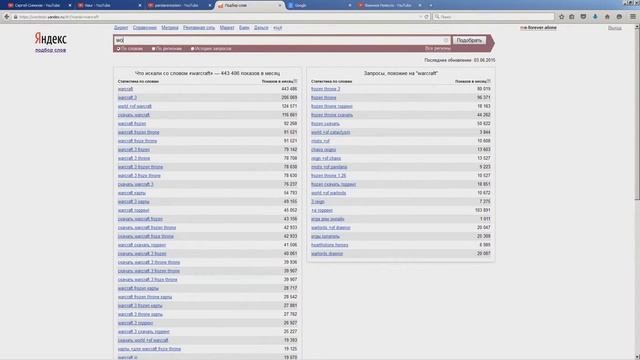Open the Все регионы region selector link
The width and height of the screenshot is (640, 360).
[x=438, y=49]
